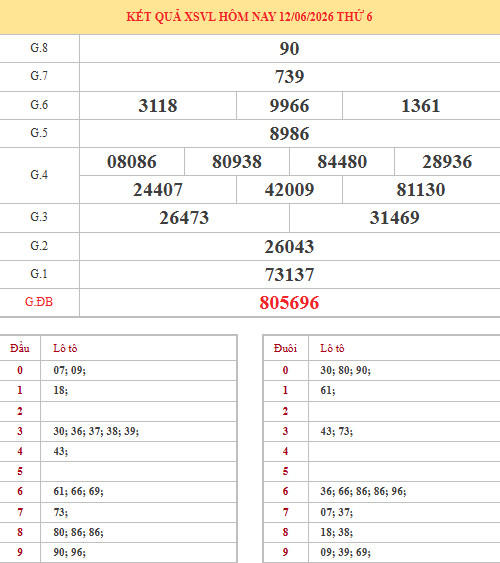Screen dimensions: 500x563
Task: Select Đầu row 4 value '43;'
Action: [x=61, y=451]
